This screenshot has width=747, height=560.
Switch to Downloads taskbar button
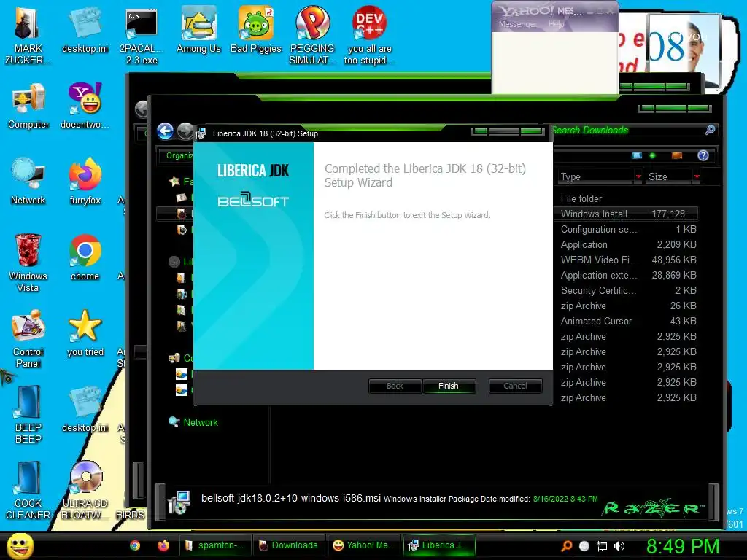point(289,545)
